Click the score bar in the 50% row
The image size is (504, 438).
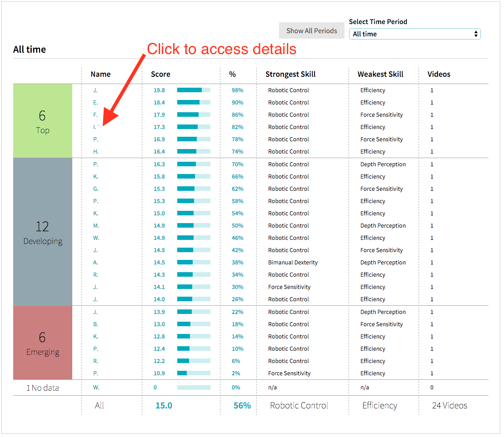194,225
